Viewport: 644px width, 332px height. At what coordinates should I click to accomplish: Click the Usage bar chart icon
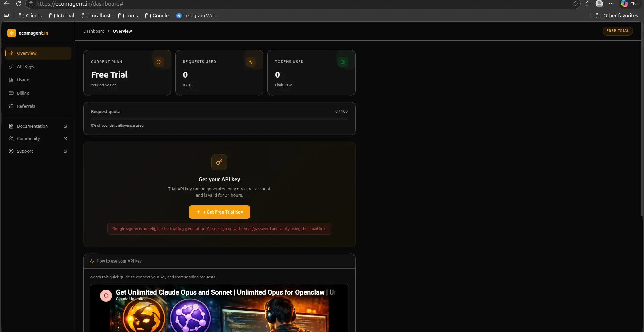tap(11, 80)
